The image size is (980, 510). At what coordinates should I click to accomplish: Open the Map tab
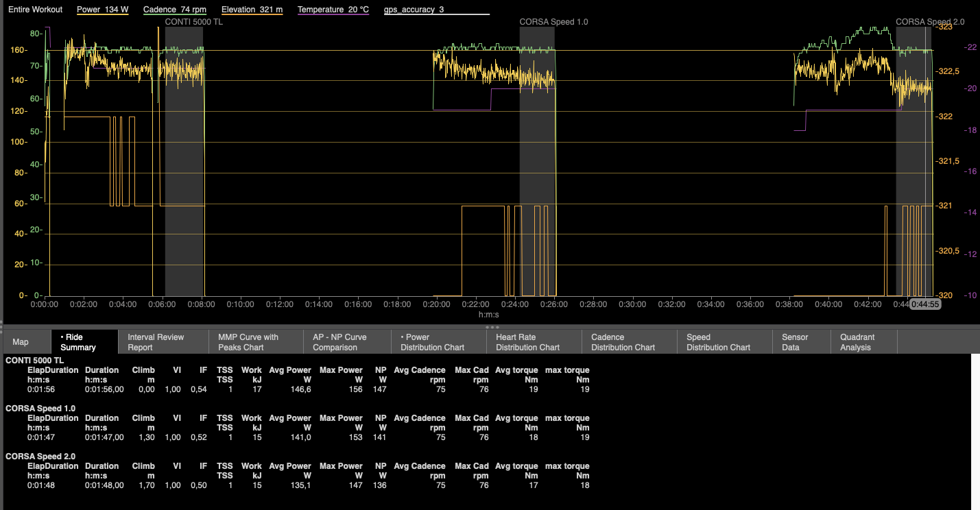(x=21, y=342)
